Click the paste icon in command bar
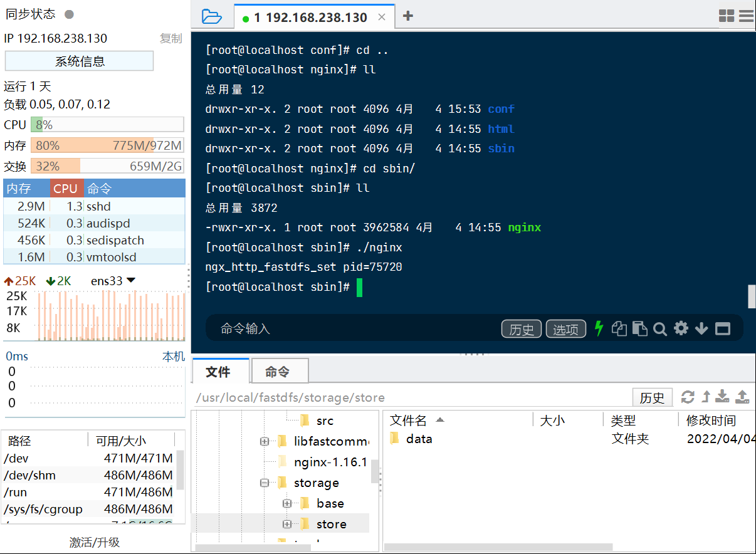 (x=639, y=328)
